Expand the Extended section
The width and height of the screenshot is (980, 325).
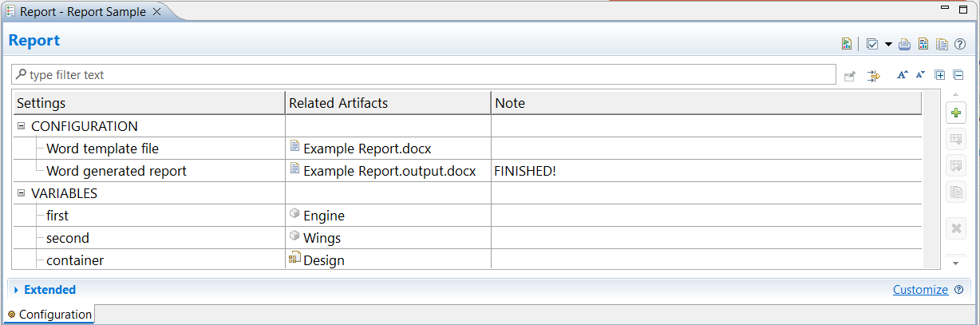tap(16, 290)
